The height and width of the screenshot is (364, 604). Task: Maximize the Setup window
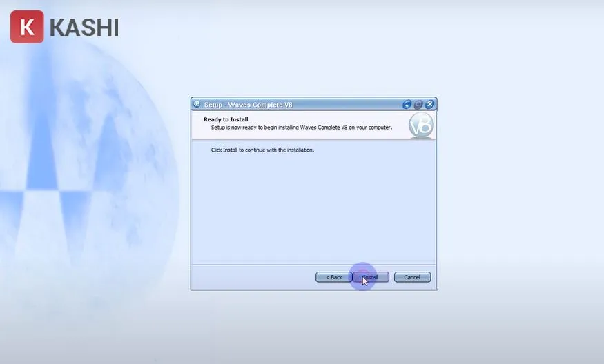point(418,104)
